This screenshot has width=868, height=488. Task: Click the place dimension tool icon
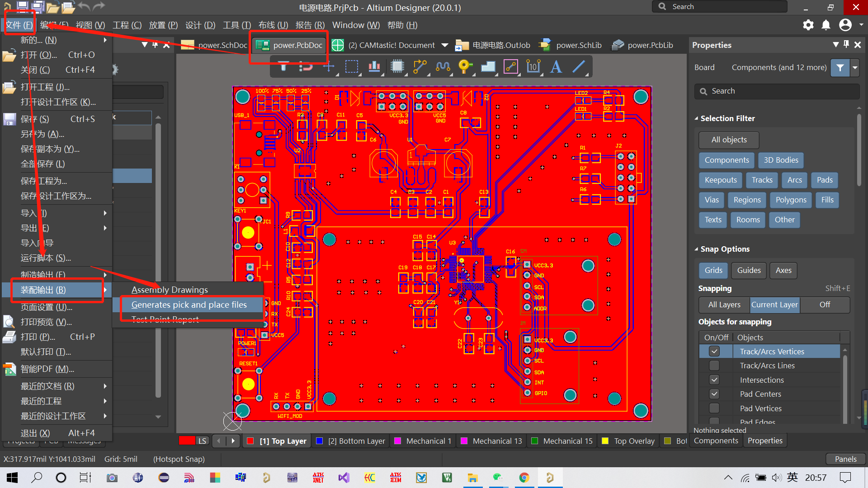pyautogui.click(x=533, y=67)
